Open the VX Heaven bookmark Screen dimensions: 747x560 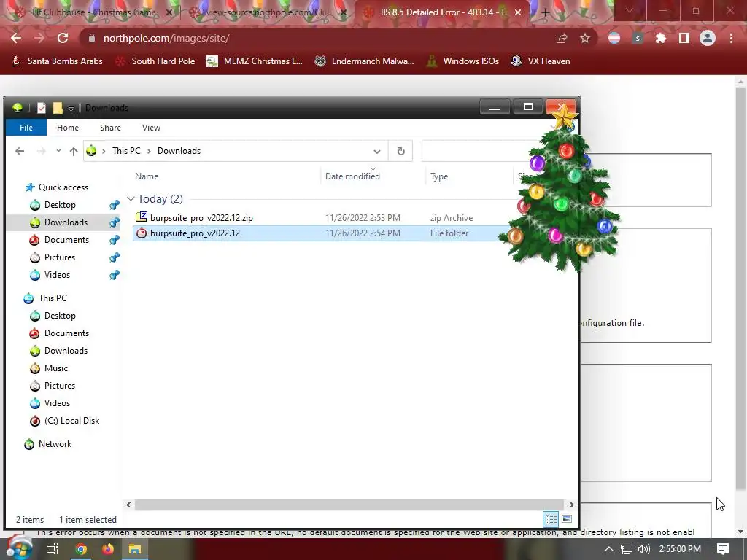[541, 61]
